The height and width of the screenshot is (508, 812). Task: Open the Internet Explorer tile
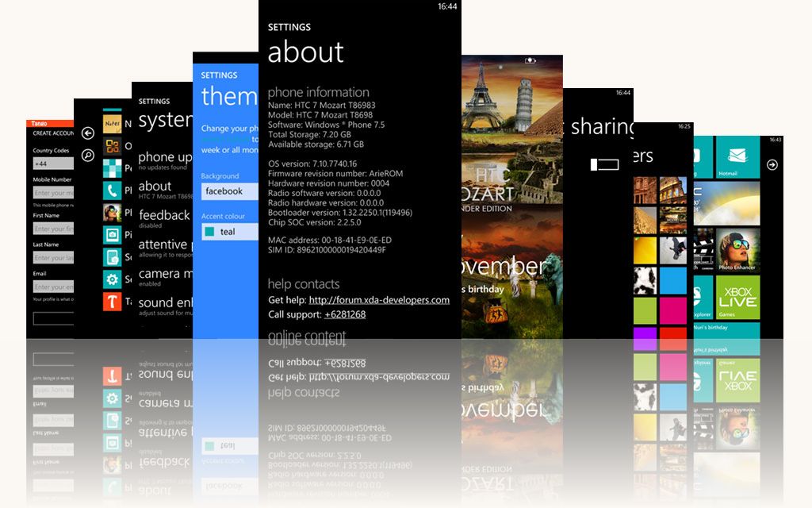click(x=703, y=297)
